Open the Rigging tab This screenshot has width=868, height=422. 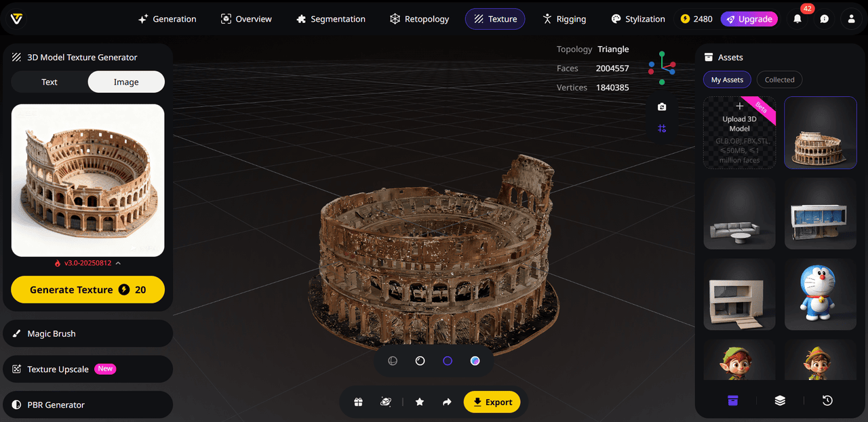(x=564, y=19)
